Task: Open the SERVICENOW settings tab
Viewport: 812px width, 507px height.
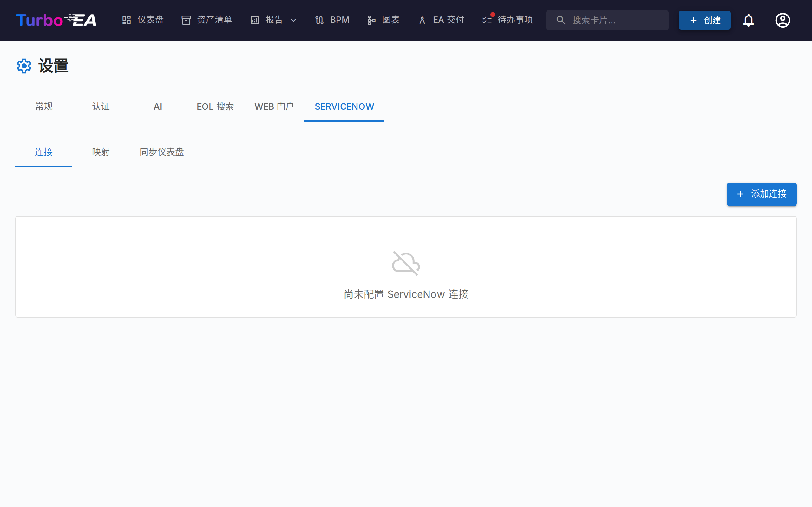Action: [x=344, y=106]
